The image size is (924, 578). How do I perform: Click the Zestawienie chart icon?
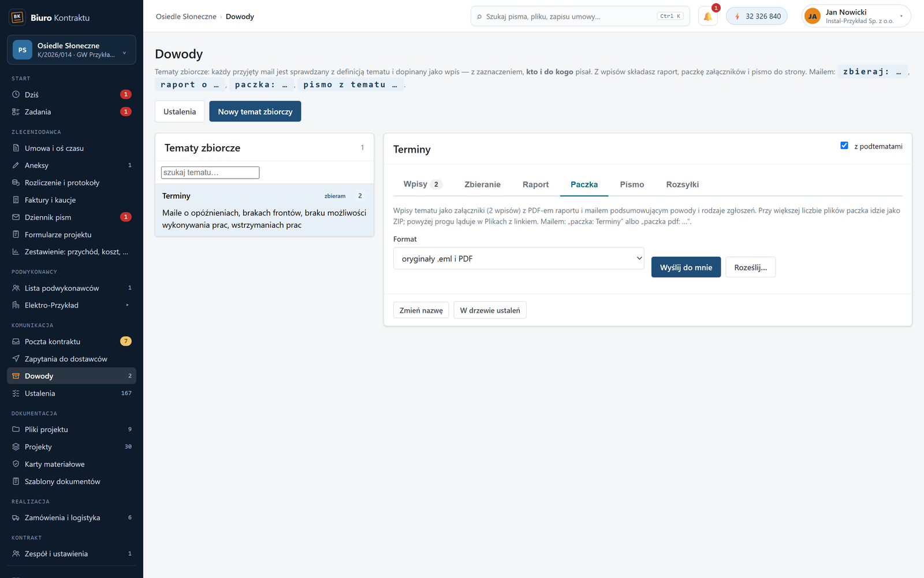[16, 252]
